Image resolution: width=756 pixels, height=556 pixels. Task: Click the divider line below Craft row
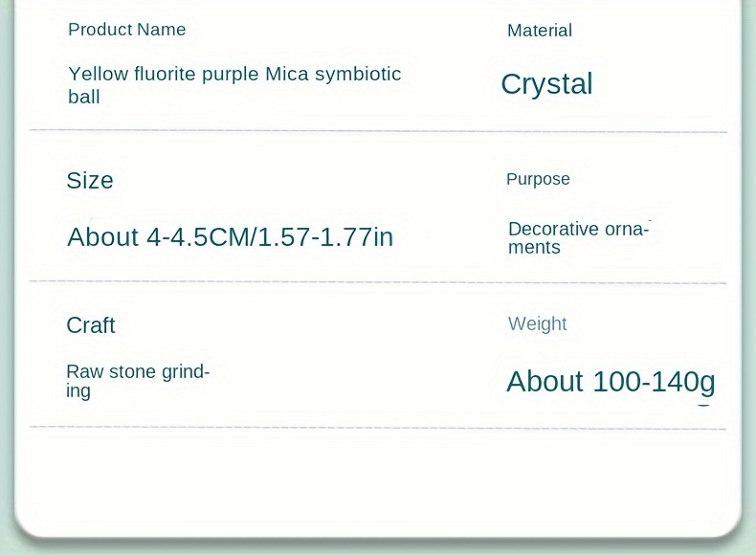[378, 428]
